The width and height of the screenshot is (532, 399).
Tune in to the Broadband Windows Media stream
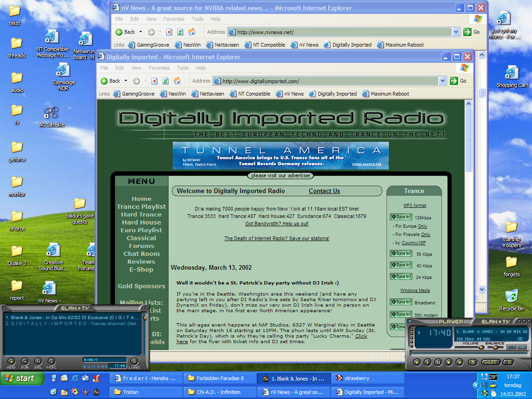pyautogui.click(x=401, y=302)
